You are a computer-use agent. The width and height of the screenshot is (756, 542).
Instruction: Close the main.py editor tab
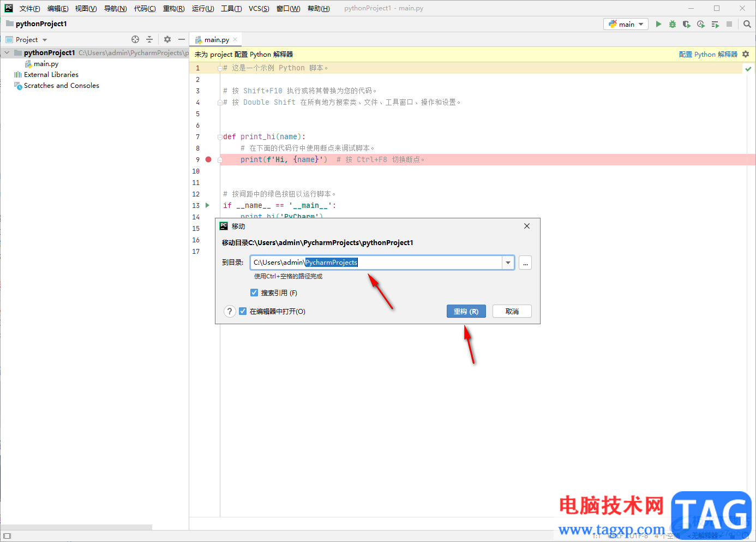point(235,39)
